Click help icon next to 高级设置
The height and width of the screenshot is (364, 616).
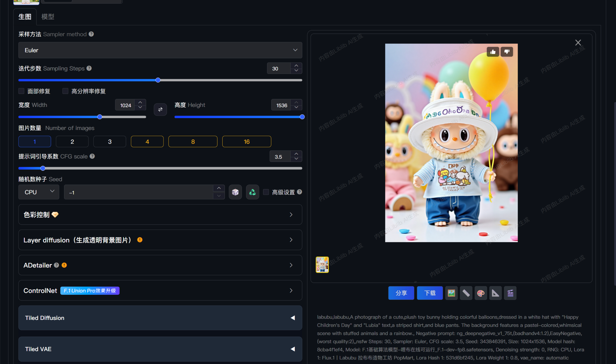[300, 192]
